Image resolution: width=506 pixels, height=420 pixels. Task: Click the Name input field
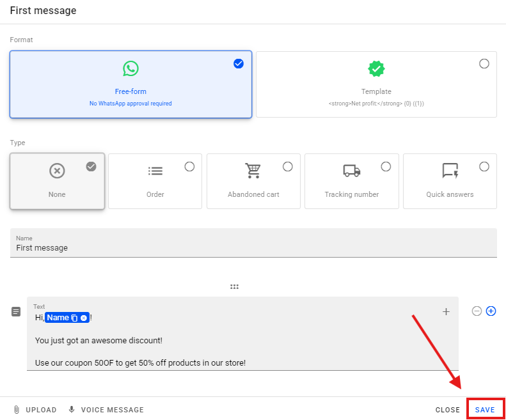253,247
